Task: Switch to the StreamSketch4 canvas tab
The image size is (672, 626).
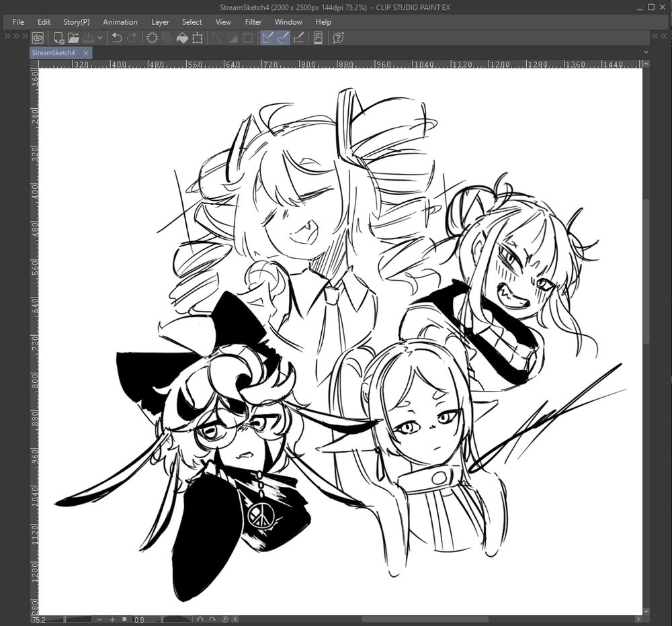Action: [54, 52]
